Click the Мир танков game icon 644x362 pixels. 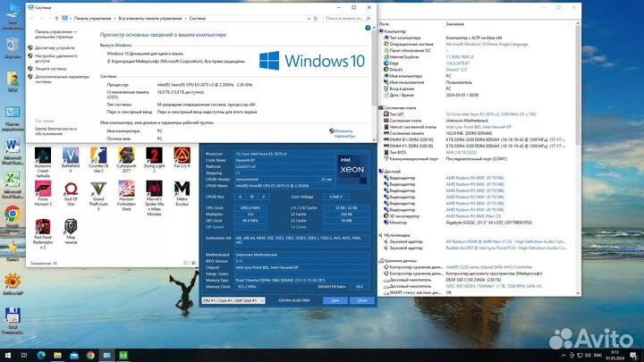coord(71,232)
